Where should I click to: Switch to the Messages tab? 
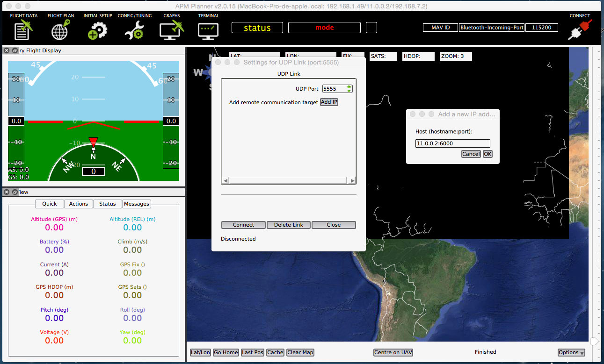point(137,204)
